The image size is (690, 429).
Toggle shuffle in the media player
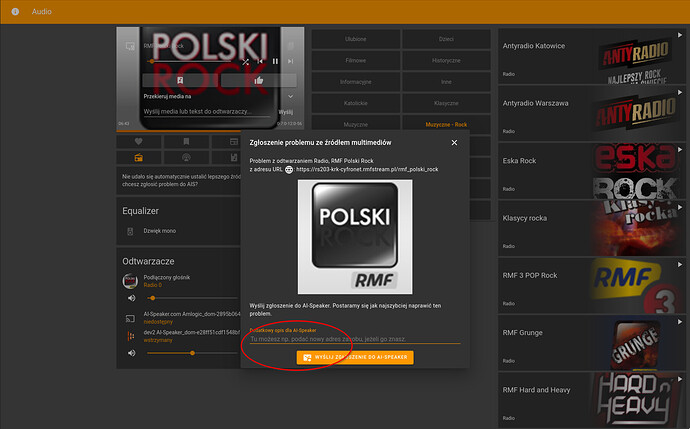pos(246,62)
